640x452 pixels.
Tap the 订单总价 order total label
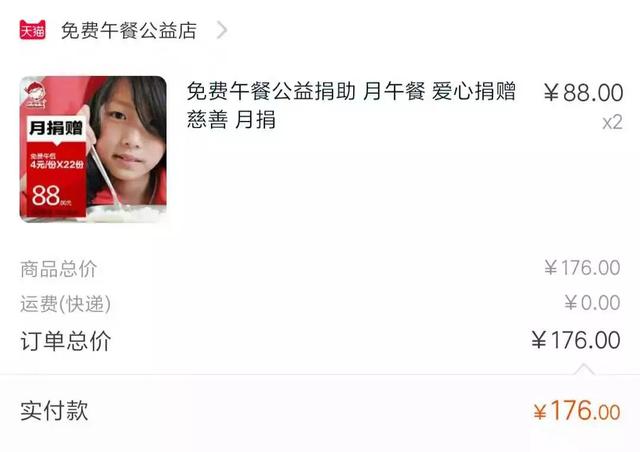tap(65, 341)
